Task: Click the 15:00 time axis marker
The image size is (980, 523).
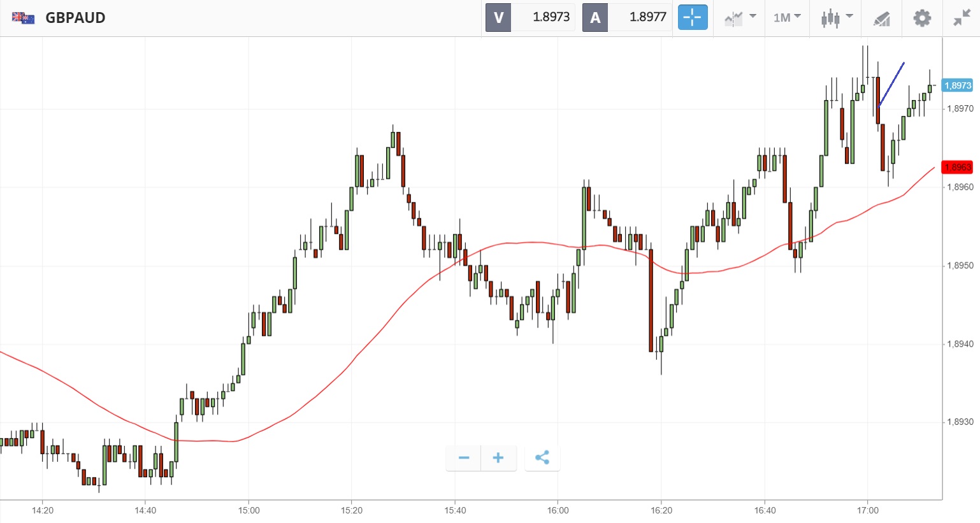Action: (249, 510)
